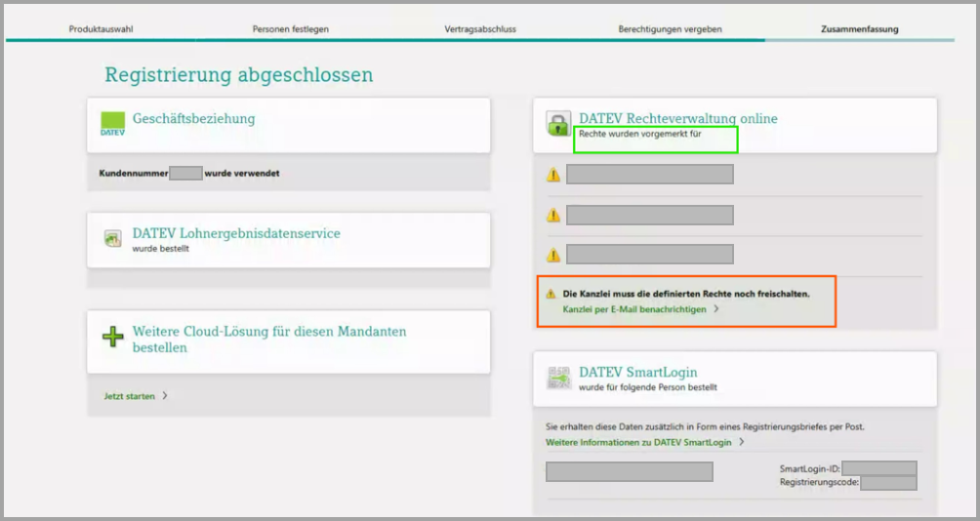This screenshot has width=980, height=521.
Task: Switch to Personen festlegen step
Action: [x=290, y=29]
